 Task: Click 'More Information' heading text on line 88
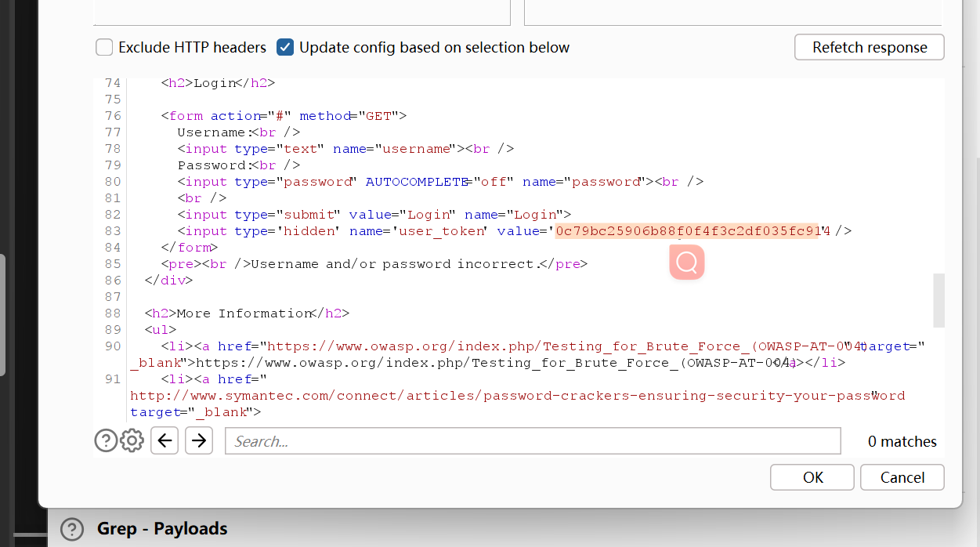[x=244, y=313]
